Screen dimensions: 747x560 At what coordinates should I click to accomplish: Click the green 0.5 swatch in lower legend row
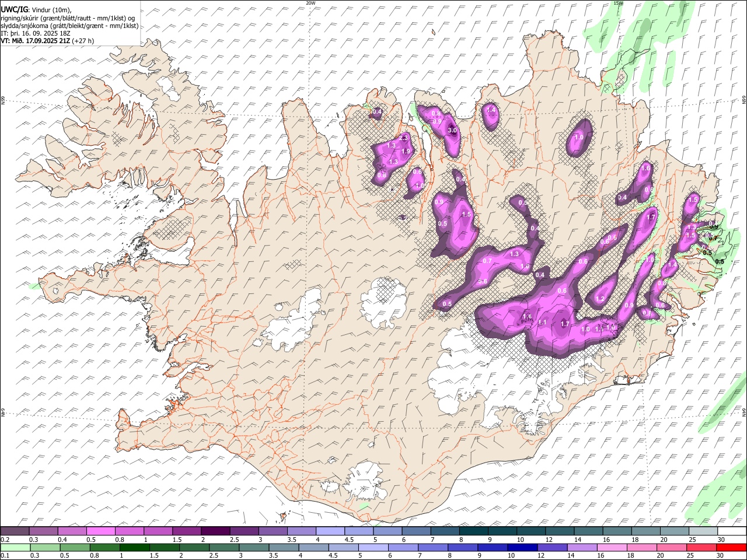pos(75,548)
